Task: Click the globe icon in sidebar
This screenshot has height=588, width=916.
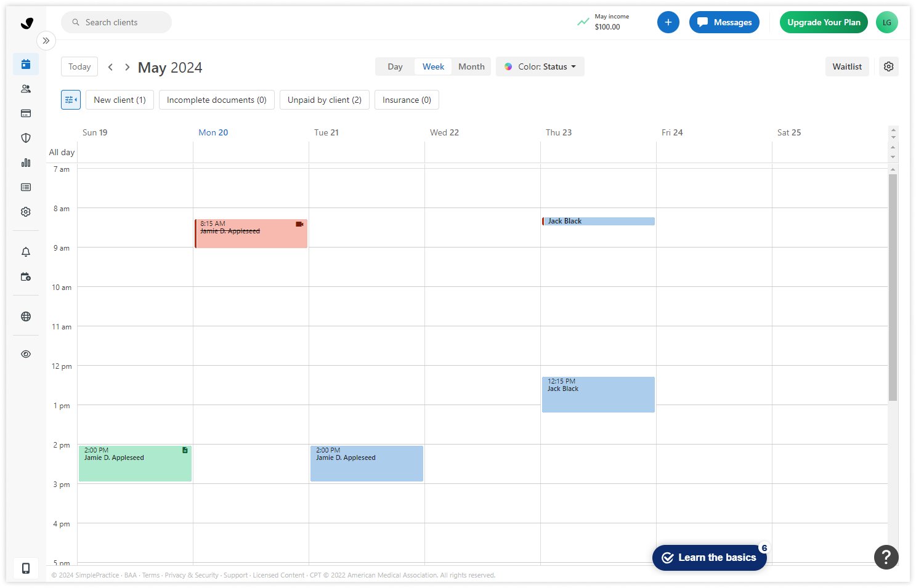Action: click(x=26, y=316)
